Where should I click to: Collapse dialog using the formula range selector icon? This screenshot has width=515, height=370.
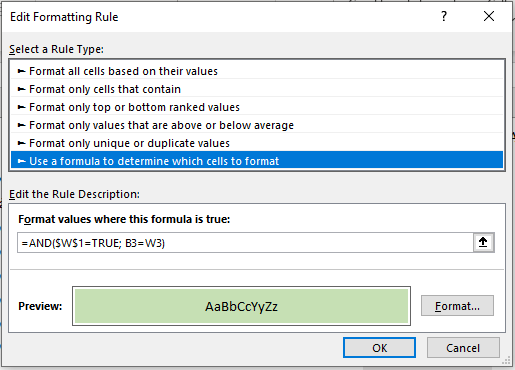coord(483,242)
